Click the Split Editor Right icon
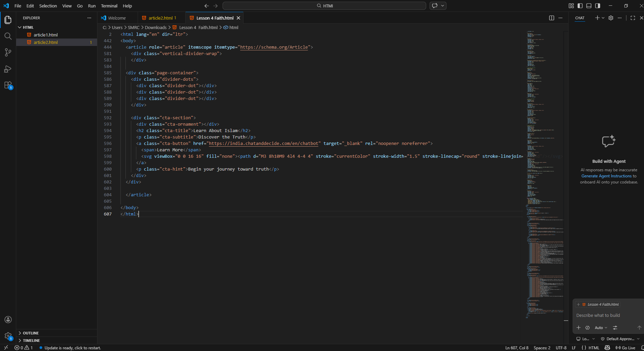The height and width of the screenshot is (351, 644). pos(552,18)
